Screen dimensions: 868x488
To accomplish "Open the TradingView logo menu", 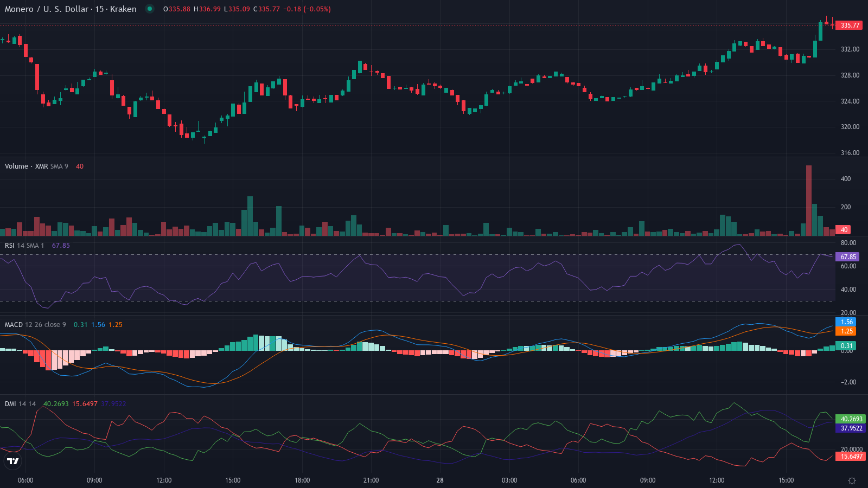I will pyautogui.click(x=12, y=461).
